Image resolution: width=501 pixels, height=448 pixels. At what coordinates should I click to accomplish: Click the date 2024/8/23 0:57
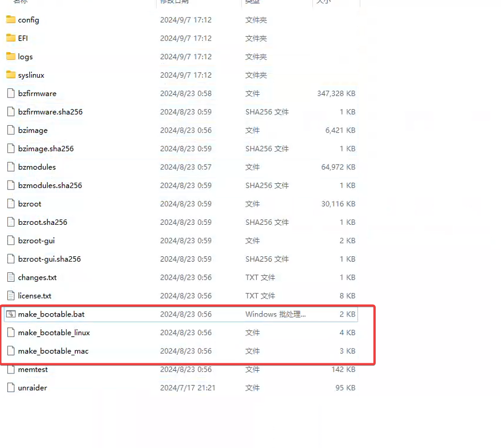[x=186, y=167]
